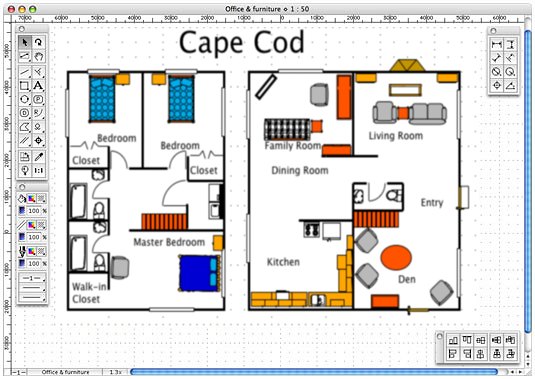
Task: Open the pen pattern dropdown
Action: (x=41, y=251)
